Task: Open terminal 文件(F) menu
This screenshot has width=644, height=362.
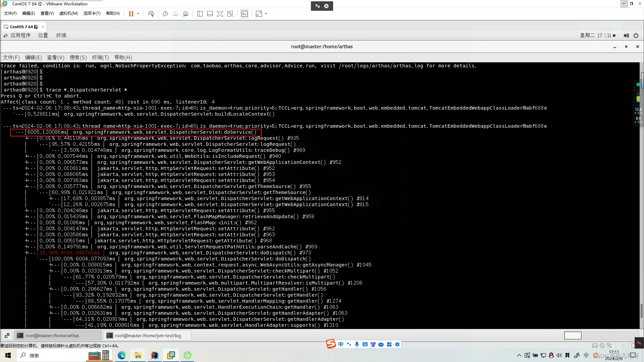Action: (x=11, y=58)
